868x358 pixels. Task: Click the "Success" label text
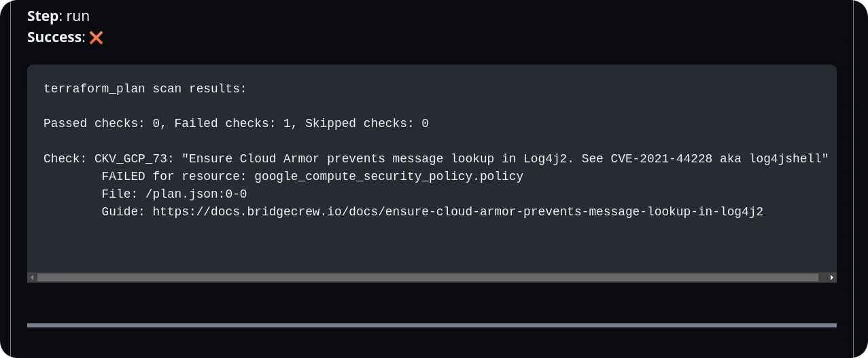[54, 37]
